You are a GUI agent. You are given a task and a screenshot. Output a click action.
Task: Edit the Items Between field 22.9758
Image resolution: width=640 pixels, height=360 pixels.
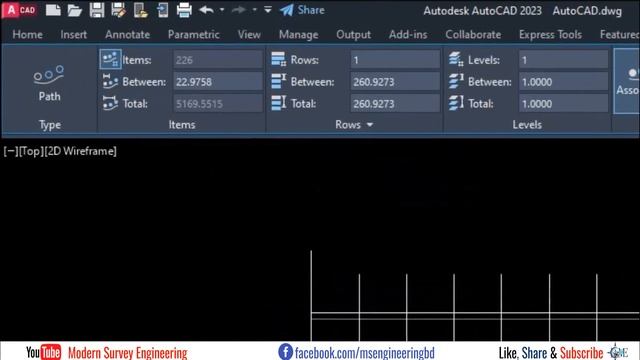pyautogui.click(x=218, y=82)
